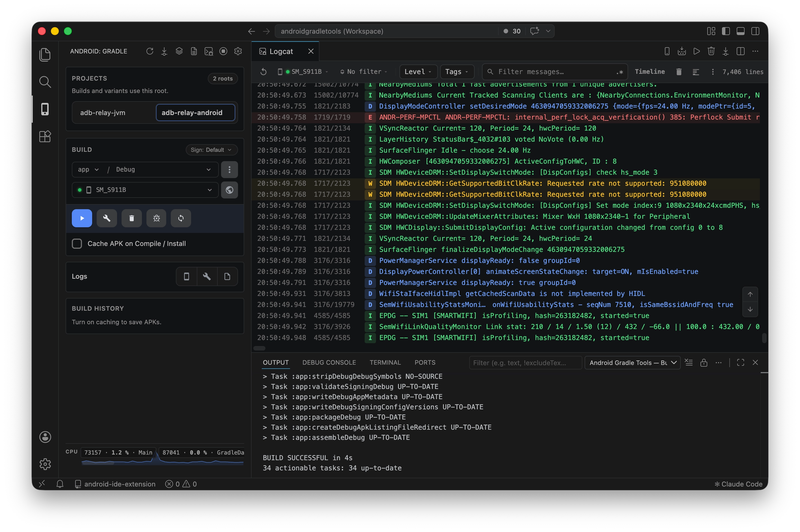Click android-ide-extension in status bar
The width and height of the screenshot is (800, 532).
coord(115,484)
